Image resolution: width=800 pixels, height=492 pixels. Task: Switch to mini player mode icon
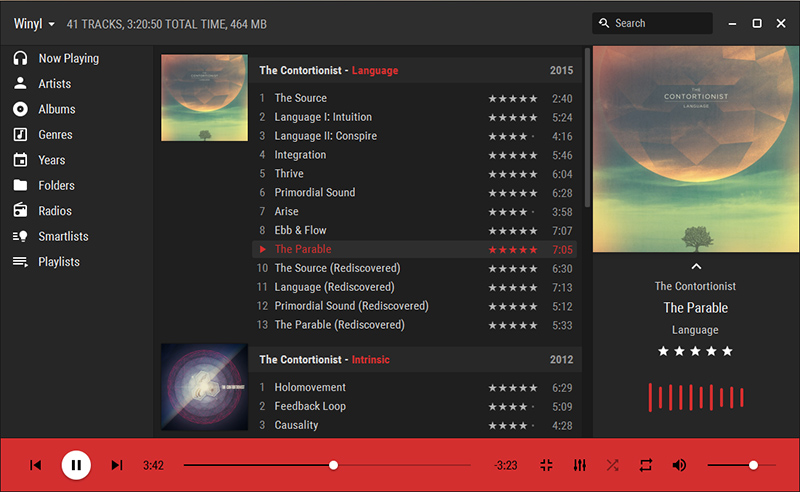(x=546, y=465)
